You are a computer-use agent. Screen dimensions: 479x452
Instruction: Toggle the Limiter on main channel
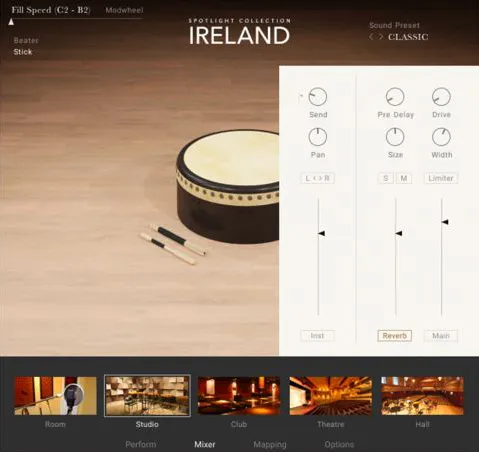click(441, 178)
